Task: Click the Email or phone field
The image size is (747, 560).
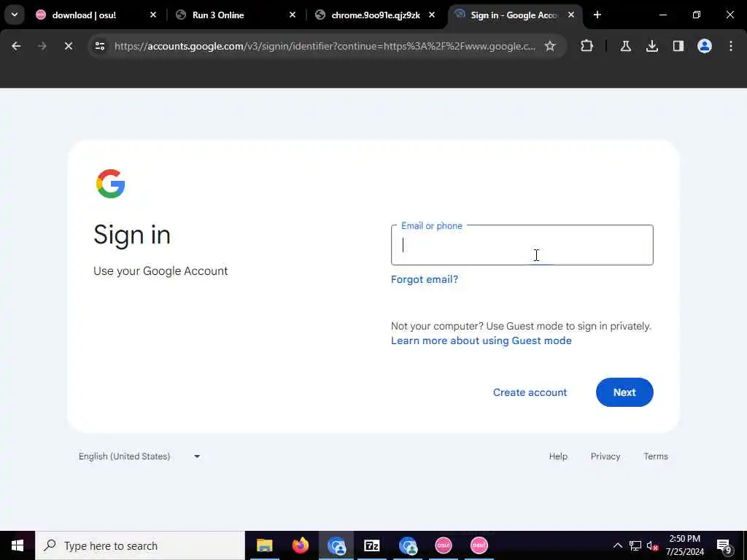Action: click(x=522, y=245)
